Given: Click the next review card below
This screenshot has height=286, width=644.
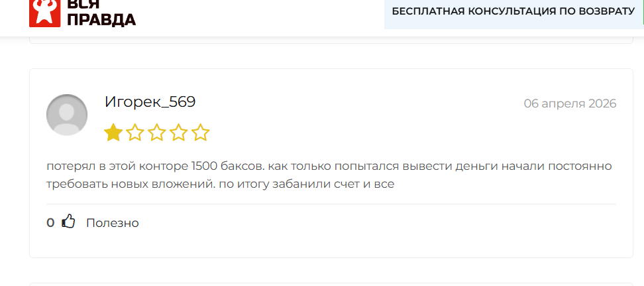Looking at the screenshot, I should tap(331, 284).
